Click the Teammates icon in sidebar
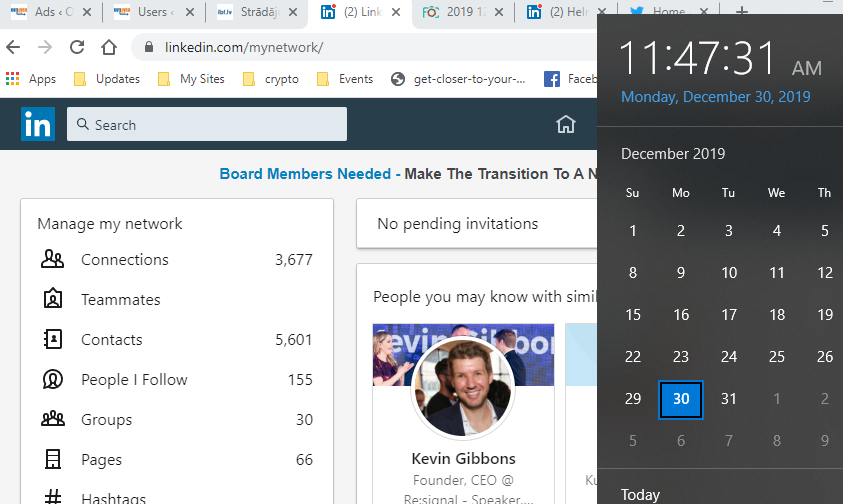The height and width of the screenshot is (504, 843). coord(53,300)
